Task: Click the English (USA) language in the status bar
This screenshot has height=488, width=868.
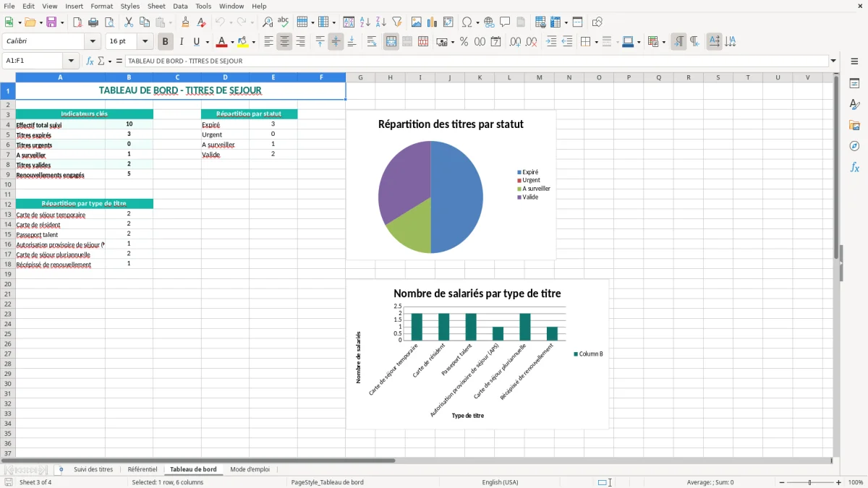Action: pyautogui.click(x=500, y=482)
